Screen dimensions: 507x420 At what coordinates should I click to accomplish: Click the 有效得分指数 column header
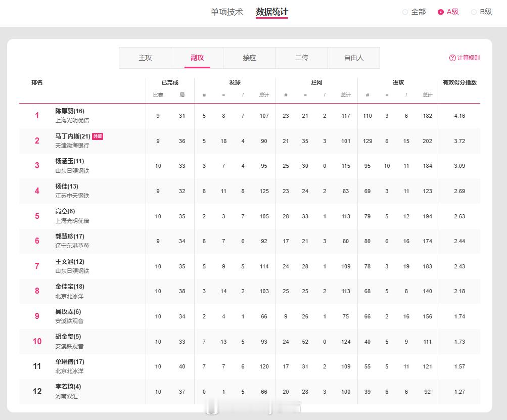pos(459,82)
